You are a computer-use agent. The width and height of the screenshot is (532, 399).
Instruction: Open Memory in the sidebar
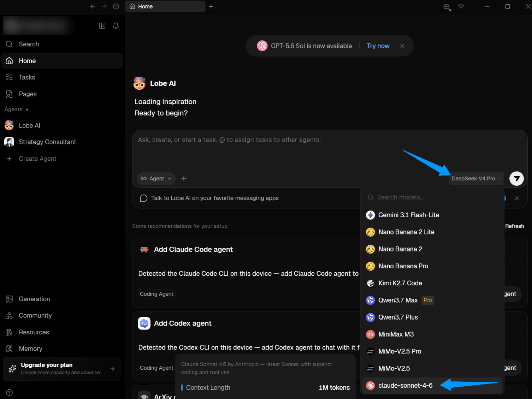(62, 349)
